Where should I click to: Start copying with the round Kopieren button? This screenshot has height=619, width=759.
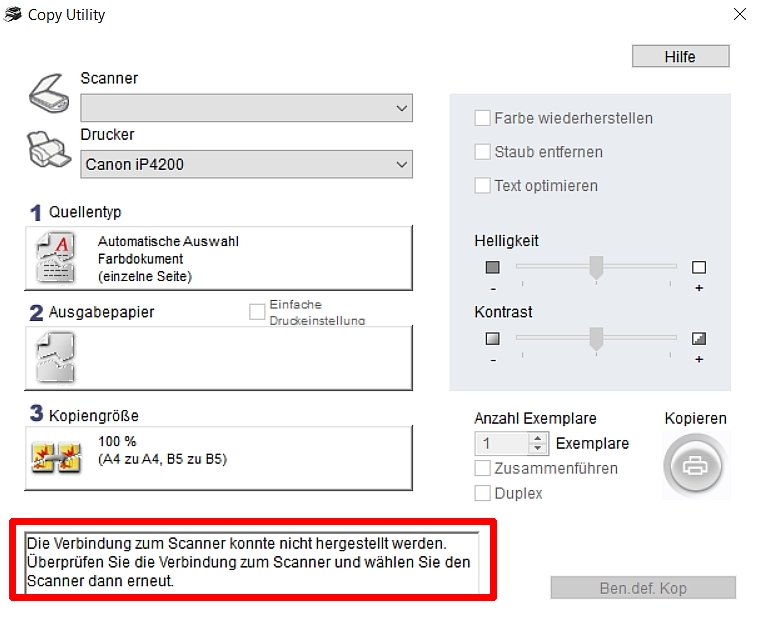(x=696, y=466)
